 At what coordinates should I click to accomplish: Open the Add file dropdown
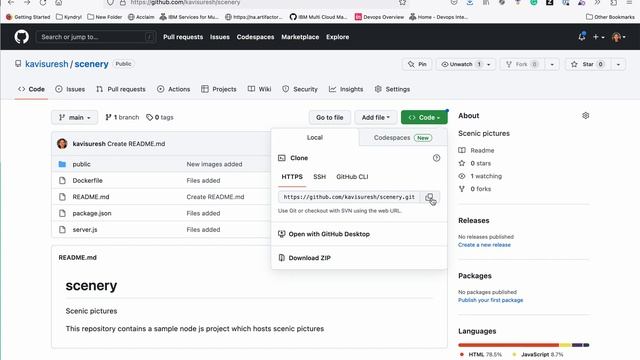tap(376, 117)
